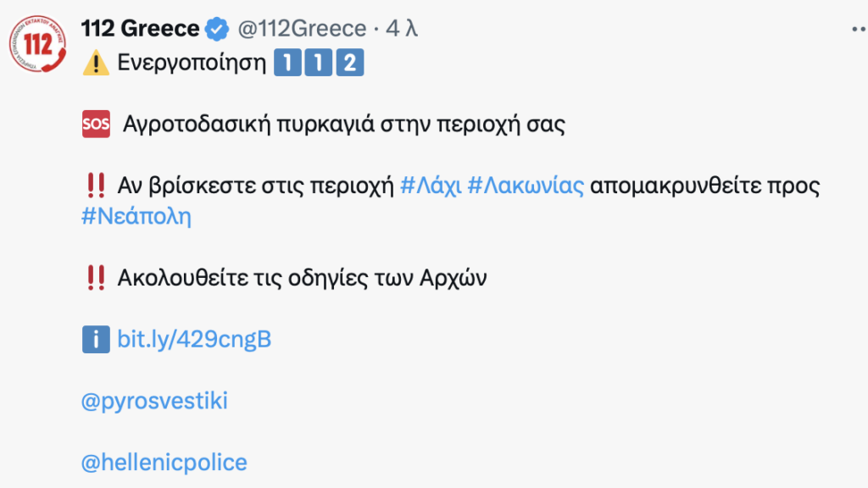Click the blue "2" keycap emoji
This screenshot has width=868, height=488.
(x=349, y=64)
